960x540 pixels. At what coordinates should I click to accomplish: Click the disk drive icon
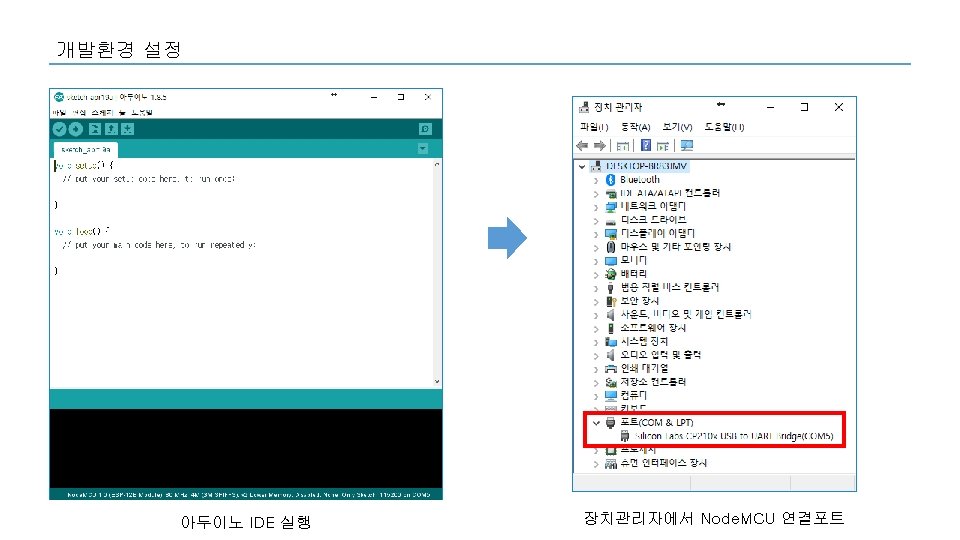tap(611, 221)
